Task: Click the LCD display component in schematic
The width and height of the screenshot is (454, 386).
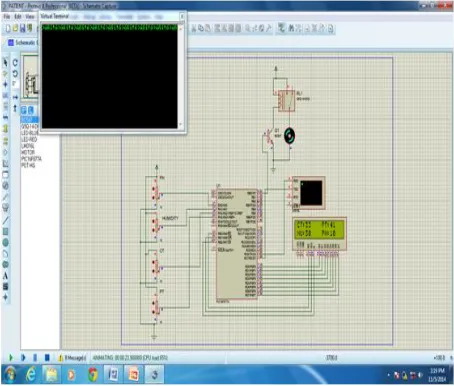Action: [319, 234]
